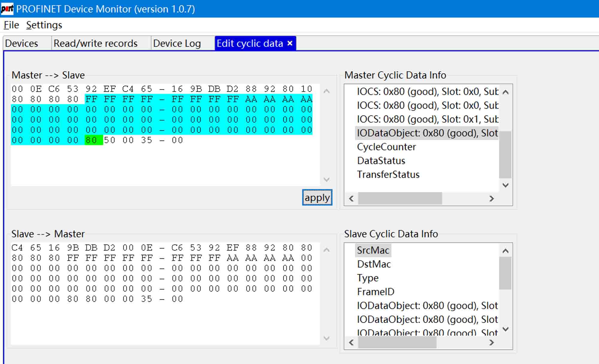
Task: Click horizontal scrollbar thumb in Master Cyclic Data Info
Action: click(400, 199)
